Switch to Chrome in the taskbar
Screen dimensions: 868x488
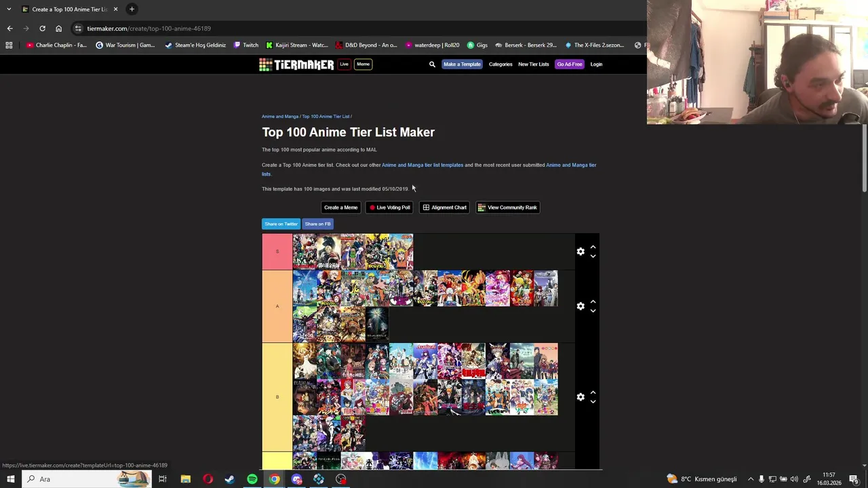point(274,479)
